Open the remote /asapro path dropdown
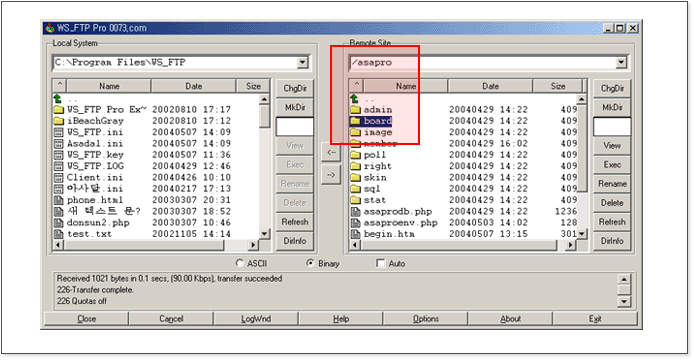Image resolution: width=694 pixels, height=360 pixels. pos(621,62)
